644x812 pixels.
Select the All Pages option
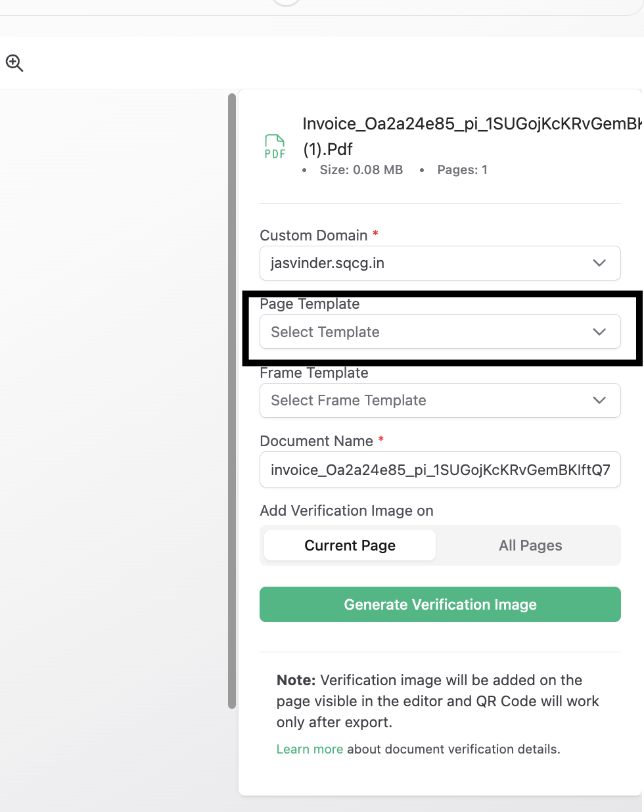[530, 545]
